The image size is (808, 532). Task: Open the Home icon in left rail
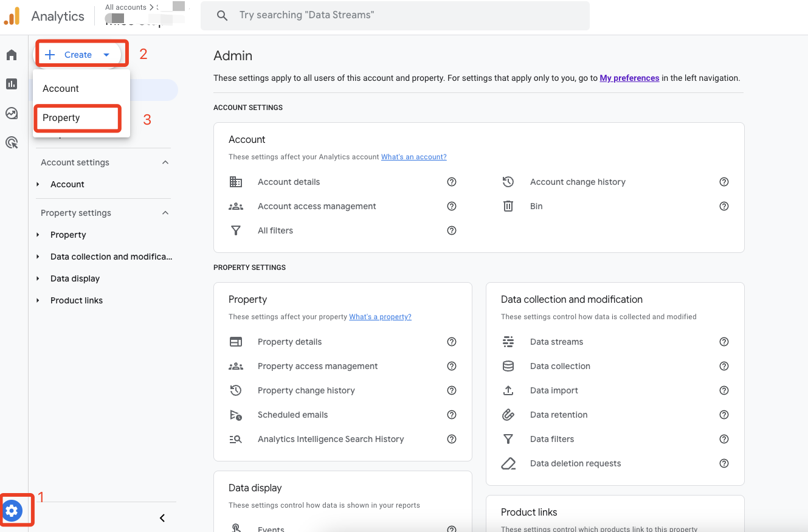click(x=12, y=55)
